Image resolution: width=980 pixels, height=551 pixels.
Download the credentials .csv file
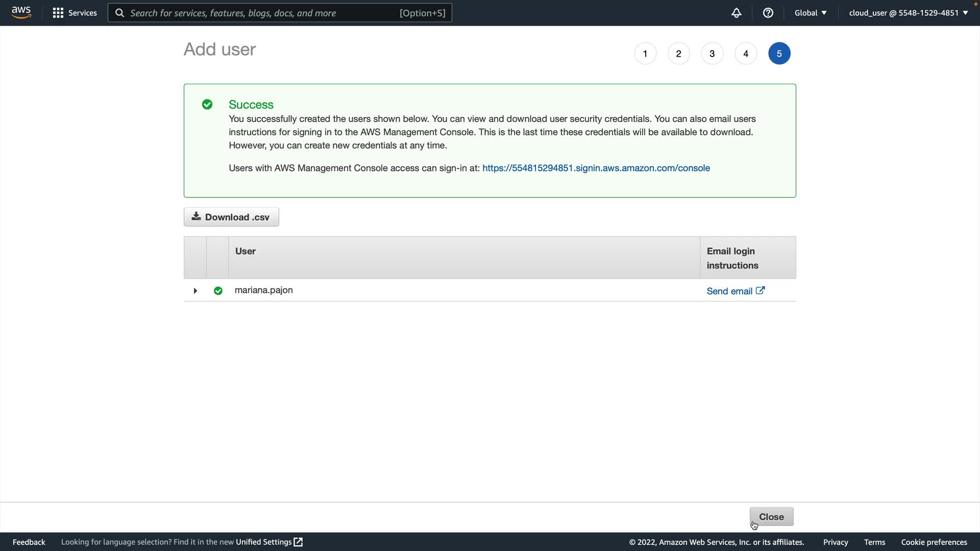pos(231,217)
